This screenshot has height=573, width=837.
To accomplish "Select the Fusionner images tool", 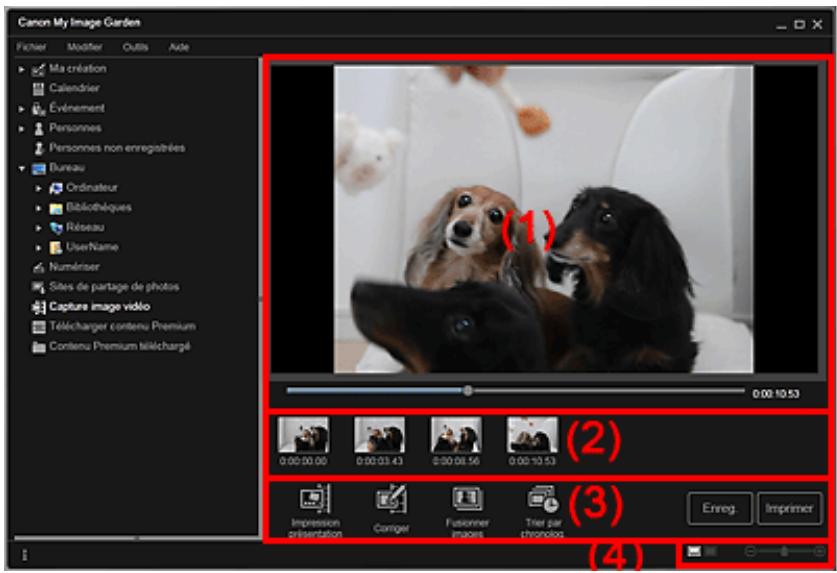I will tap(467, 511).
